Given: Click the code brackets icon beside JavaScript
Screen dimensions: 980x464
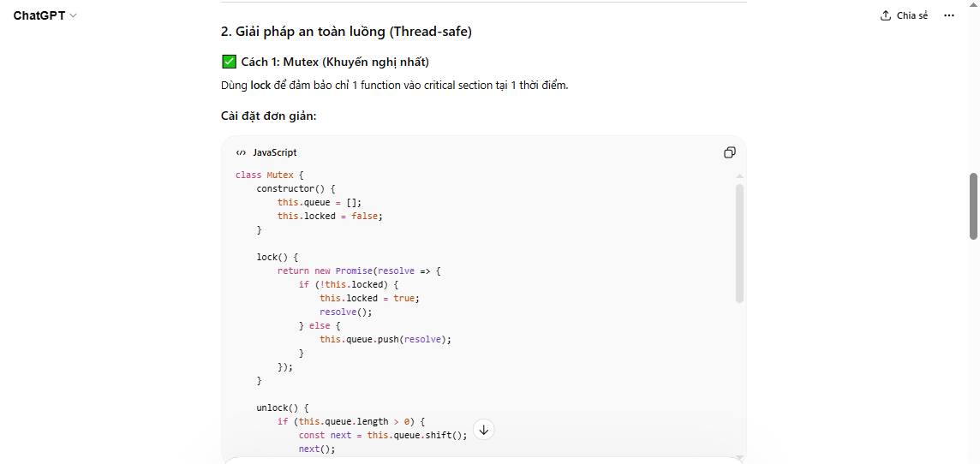Looking at the screenshot, I should [x=241, y=152].
